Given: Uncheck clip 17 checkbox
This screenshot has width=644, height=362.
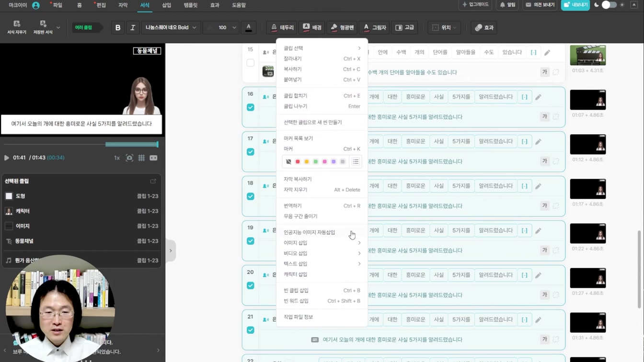Looking at the screenshot, I should coord(250,152).
